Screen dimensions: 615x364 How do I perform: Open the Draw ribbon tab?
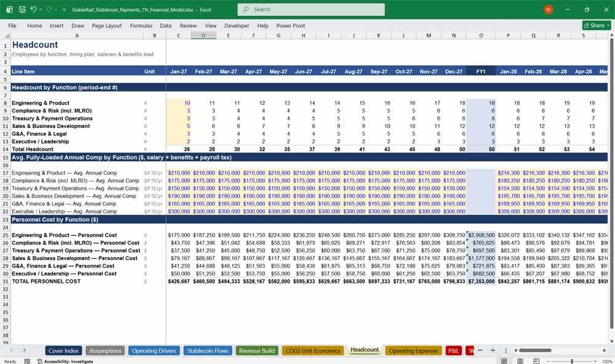tap(77, 25)
